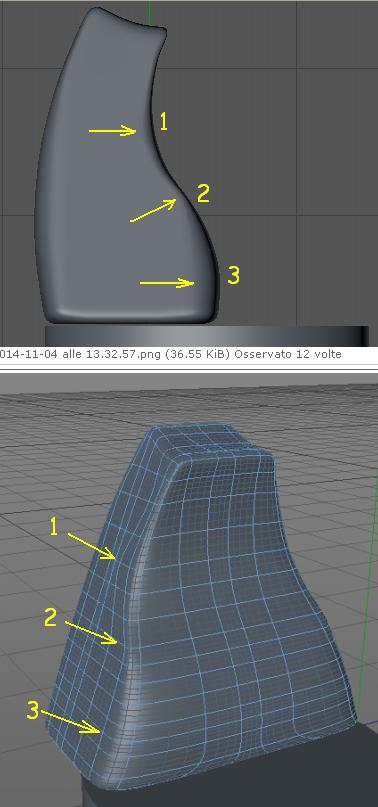Click the yellow number 3 next to the wireframe mesh

[x=33, y=711]
